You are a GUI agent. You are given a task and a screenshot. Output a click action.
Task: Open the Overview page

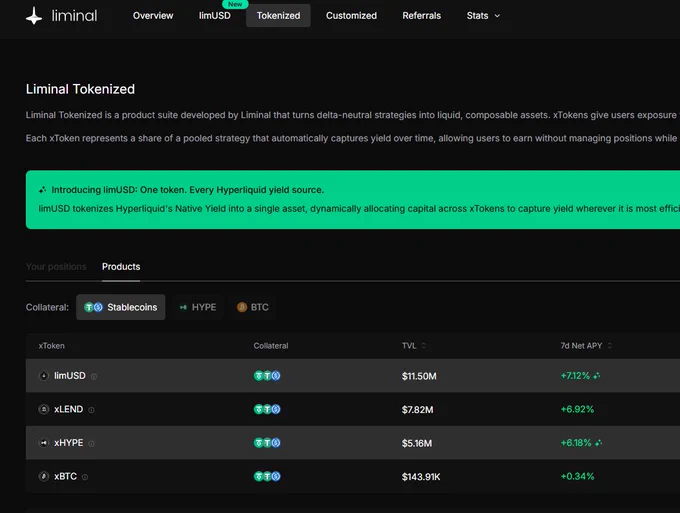pos(153,16)
